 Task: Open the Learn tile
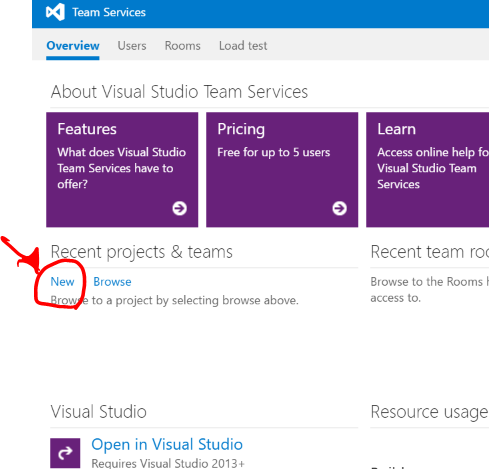click(x=428, y=170)
